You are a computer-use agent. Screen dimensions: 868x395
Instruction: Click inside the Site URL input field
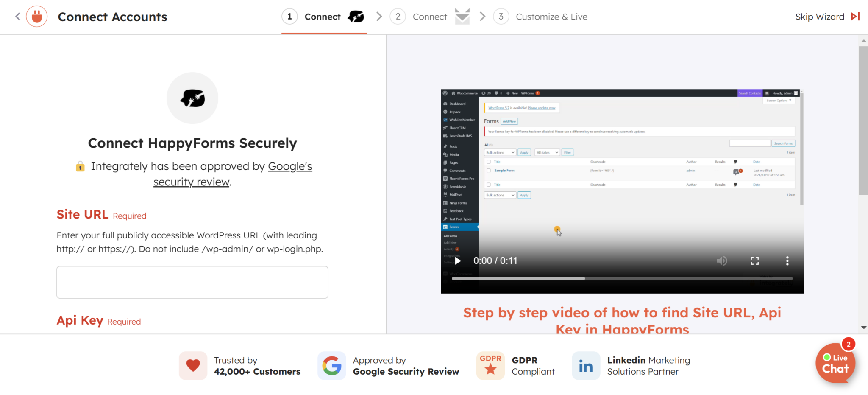click(192, 282)
